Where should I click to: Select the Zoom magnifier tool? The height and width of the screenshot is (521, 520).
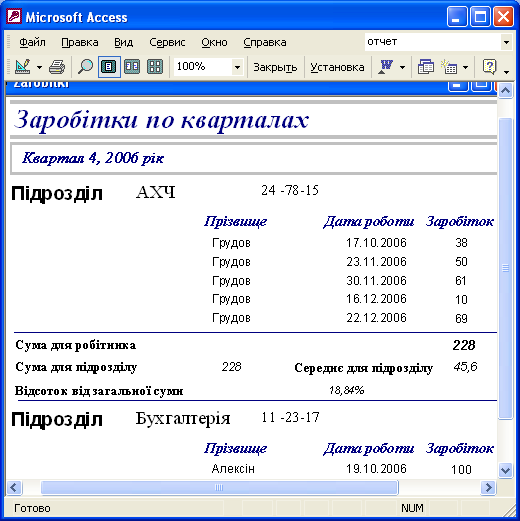[85, 67]
